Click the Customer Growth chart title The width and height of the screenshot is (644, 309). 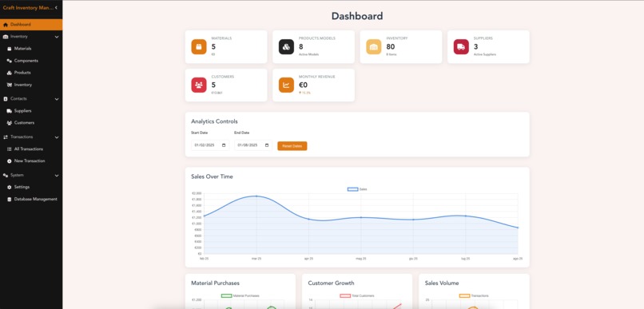331,283
